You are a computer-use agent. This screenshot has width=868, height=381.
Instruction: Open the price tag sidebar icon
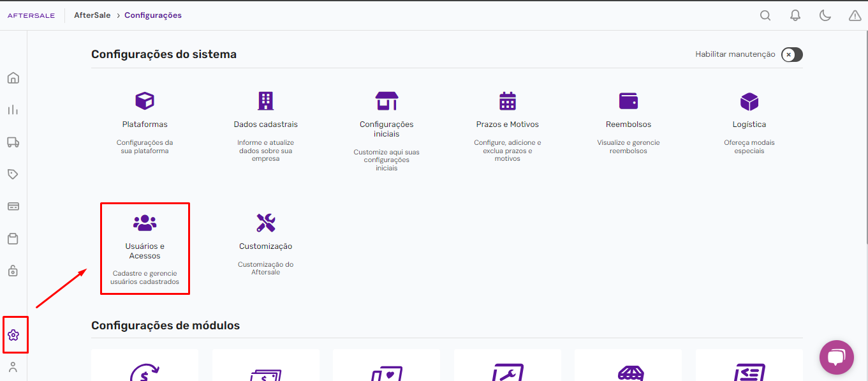pyautogui.click(x=13, y=174)
